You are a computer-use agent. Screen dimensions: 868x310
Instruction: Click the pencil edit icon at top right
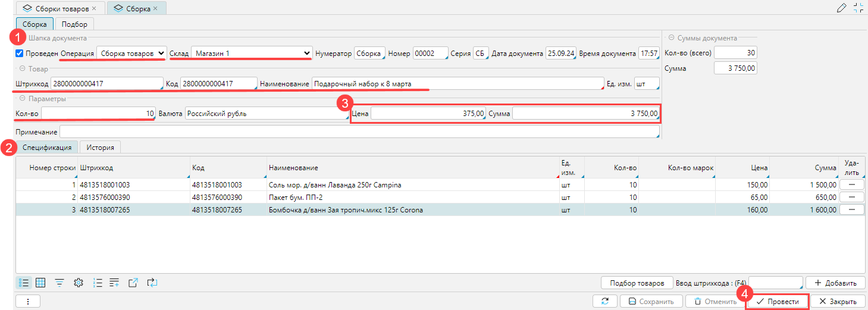pos(841,8)
